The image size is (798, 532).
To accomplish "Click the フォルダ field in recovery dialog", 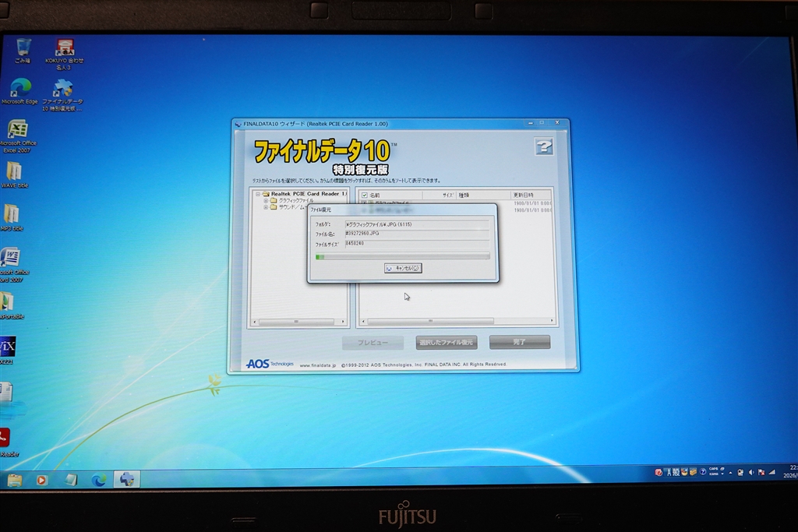I will [417, 224].
